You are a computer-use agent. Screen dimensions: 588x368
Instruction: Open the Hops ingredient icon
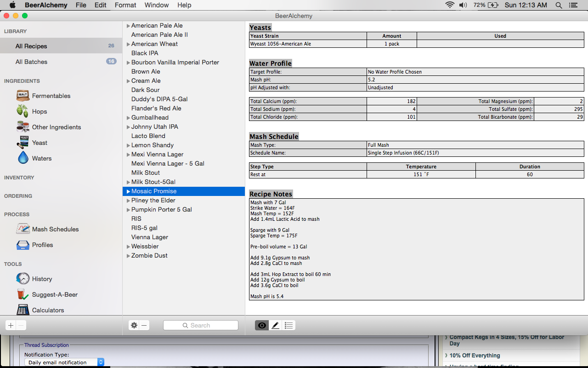coord(23,111)
